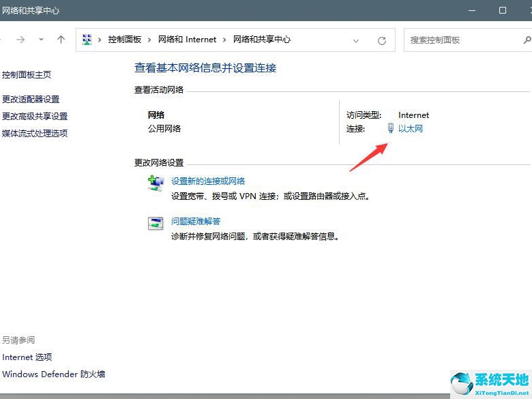Image resolution: width=532 pixels, height=399 pixels.
Task: Click the new connection setup icon
Action: 156,183
